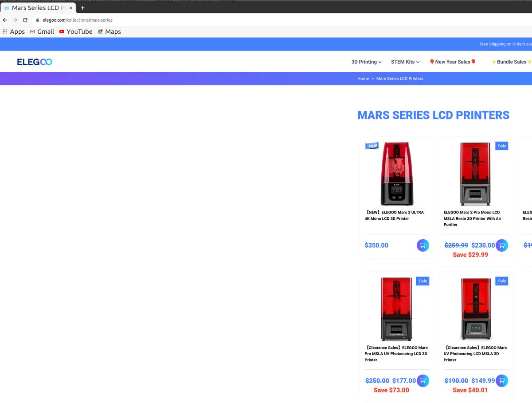Open the New Year Sales menu item
This screenshot has height=403, width=532.
pyautogui.click(x=453, y=62)
